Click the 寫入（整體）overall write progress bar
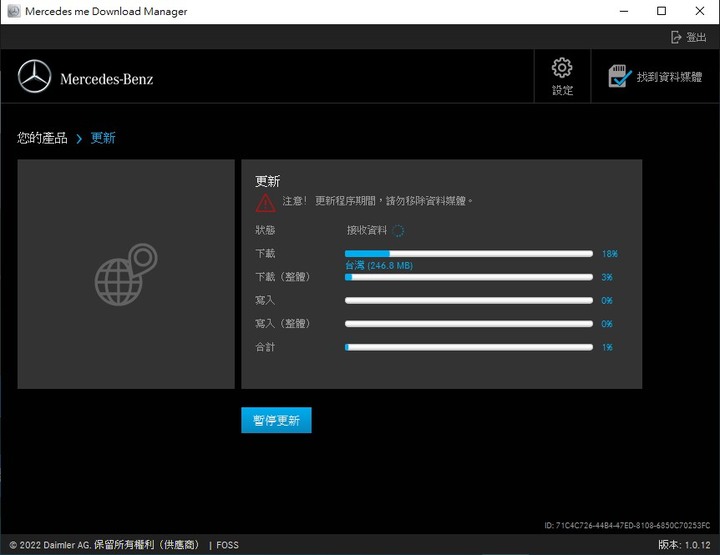The image size is (720, 555). [469, 324]
